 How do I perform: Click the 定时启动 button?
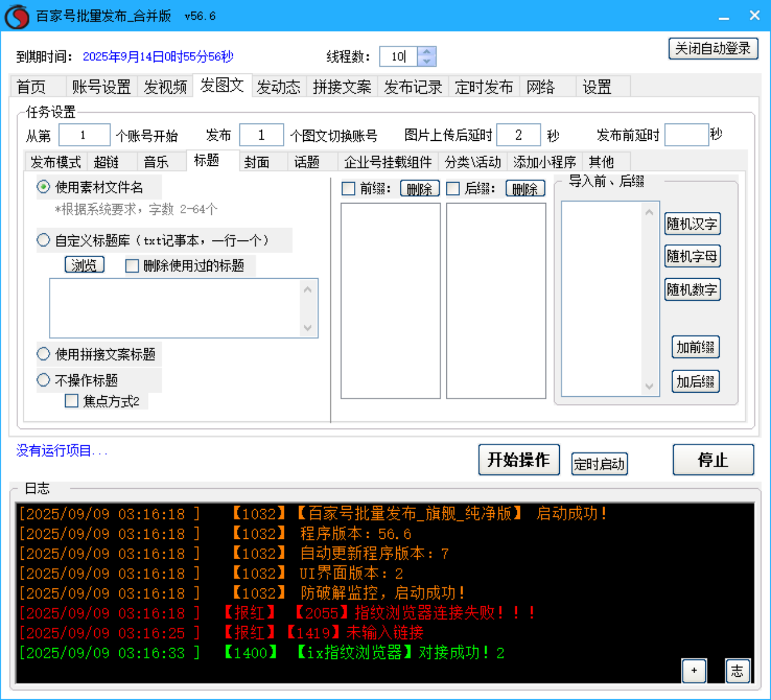pos(599,464)
